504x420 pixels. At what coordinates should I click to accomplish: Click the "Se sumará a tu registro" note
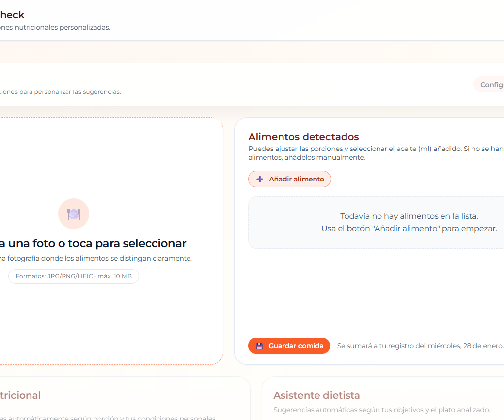[419, 346]
